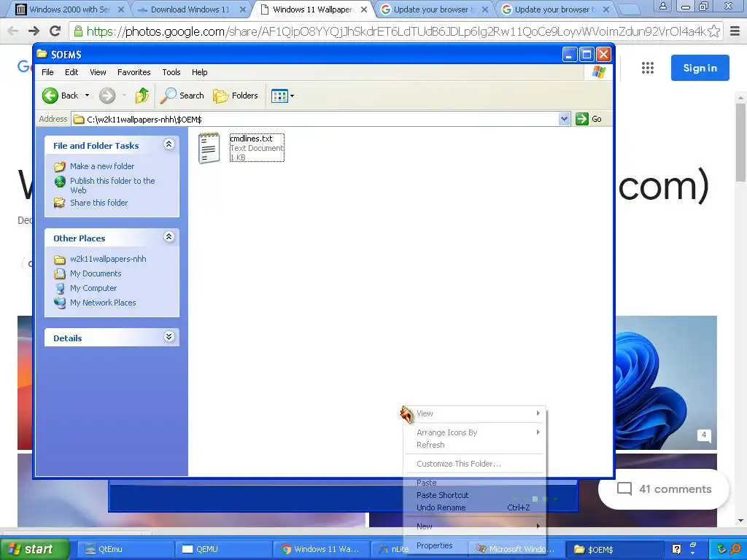Go to w2k11wallpapers-nhh in Other Places
Screen dimensions: 747x560
[x=108, y=259]
